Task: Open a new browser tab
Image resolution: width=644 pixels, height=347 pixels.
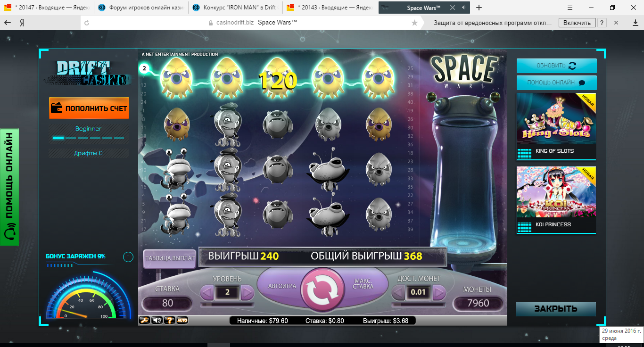Action: click(x=479, y=8)
